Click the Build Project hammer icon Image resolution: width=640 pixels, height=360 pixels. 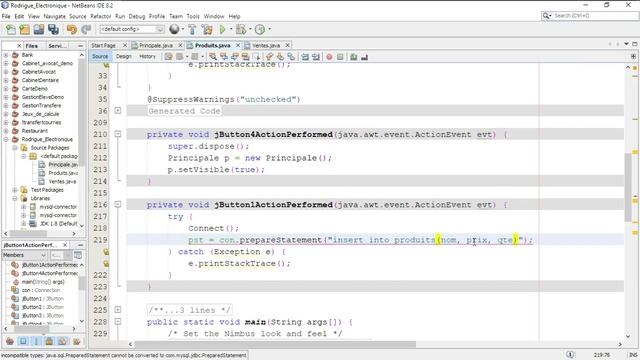point(192,29)
